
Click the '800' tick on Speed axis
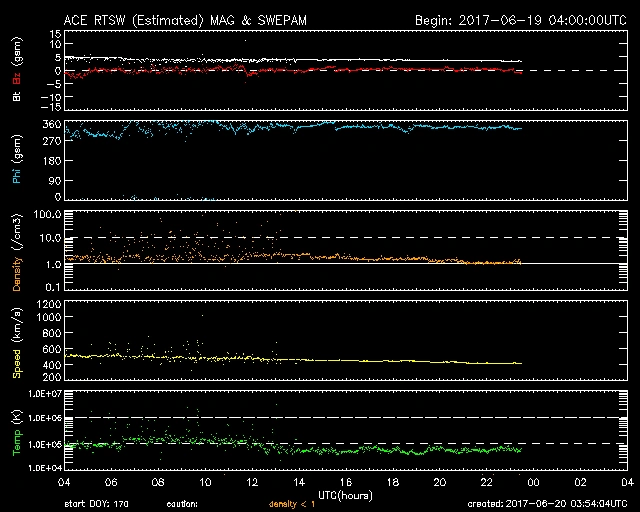pyautogui.click(x=52, y=333)
